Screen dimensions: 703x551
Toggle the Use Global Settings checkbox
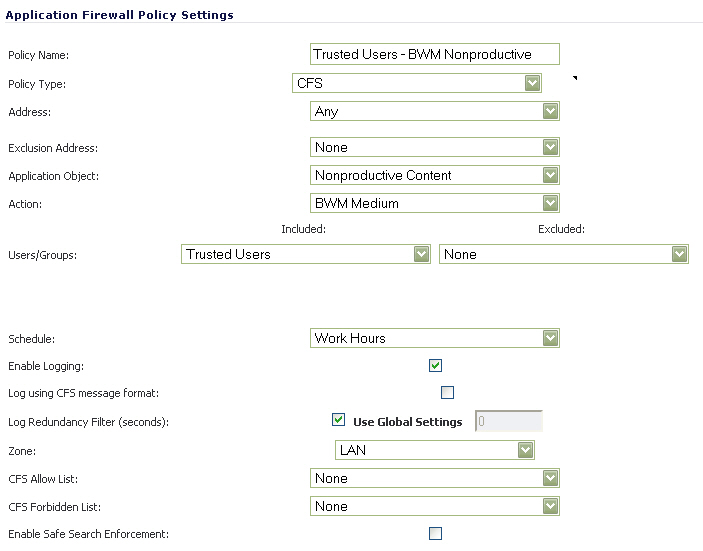(x=338, y=421)
